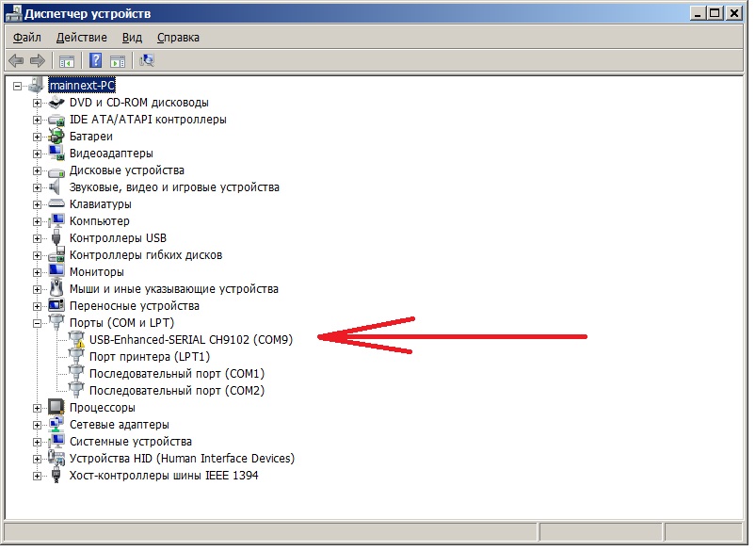Open the Файл menu
Image resolution: width=756 pixels, height=551 pixels.
click(27, 38)
